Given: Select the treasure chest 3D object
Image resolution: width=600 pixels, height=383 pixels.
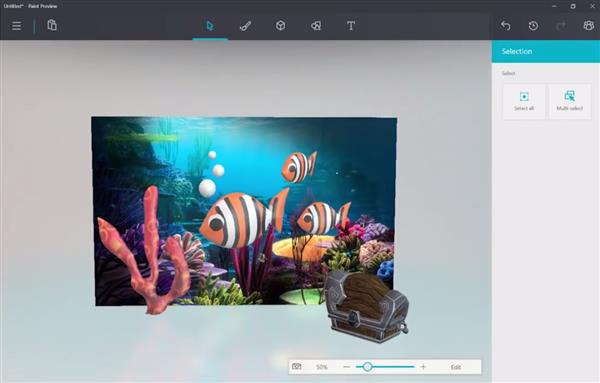Looking at the screenshot, I should [x=366, y=306].
